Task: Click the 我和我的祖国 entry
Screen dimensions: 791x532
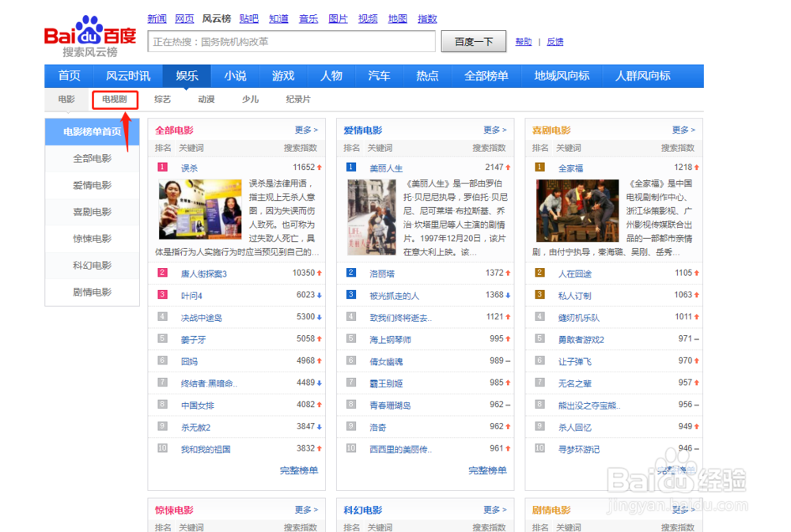Action: pyautogui.click(x=206, y=449)
